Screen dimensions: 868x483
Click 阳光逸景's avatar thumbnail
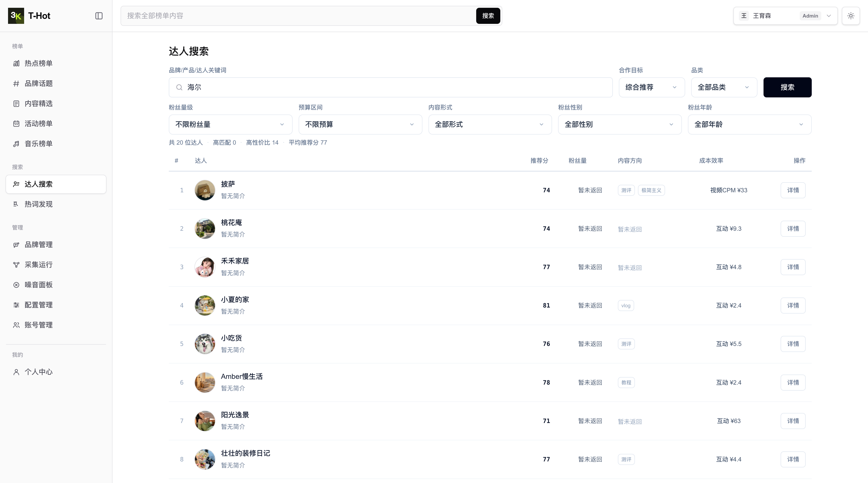point(205,421)
